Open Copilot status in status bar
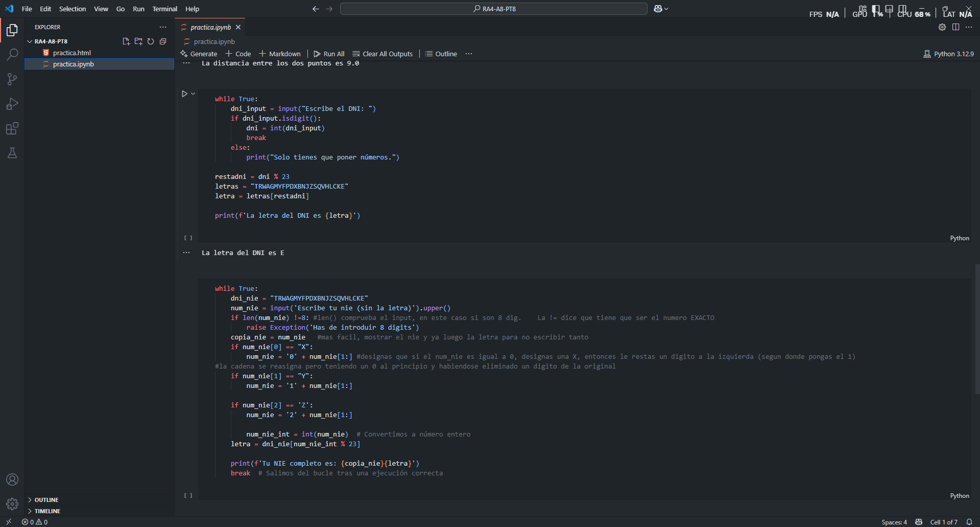Viewport: 980px width, 527px height. [x=919, y=522]
